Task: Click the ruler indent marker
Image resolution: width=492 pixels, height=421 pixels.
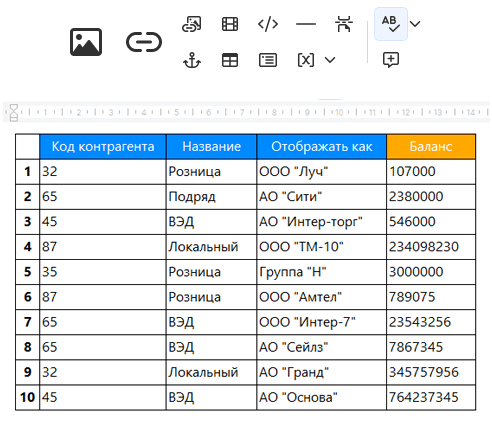Action: 14,113
